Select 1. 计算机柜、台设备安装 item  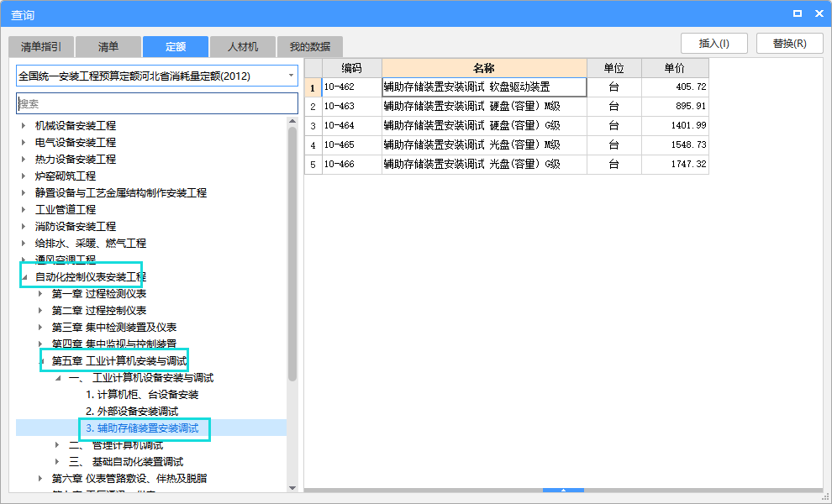142,395
